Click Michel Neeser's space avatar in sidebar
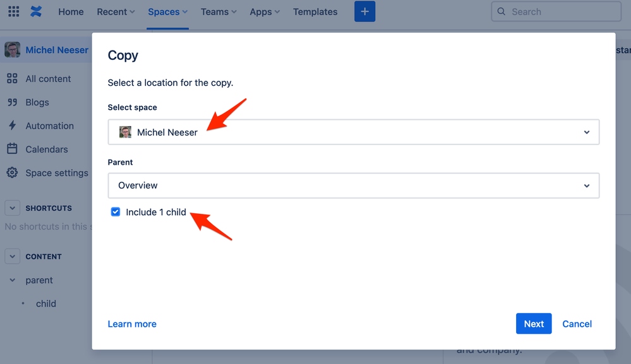The width and height of the screenshot is (631, 364). click(x=13, y=50)
